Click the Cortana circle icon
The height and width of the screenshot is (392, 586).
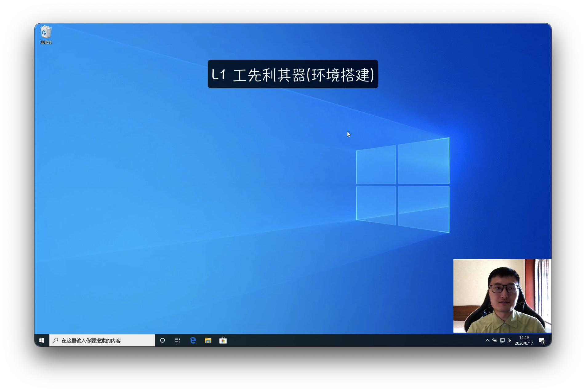point(163,340)
